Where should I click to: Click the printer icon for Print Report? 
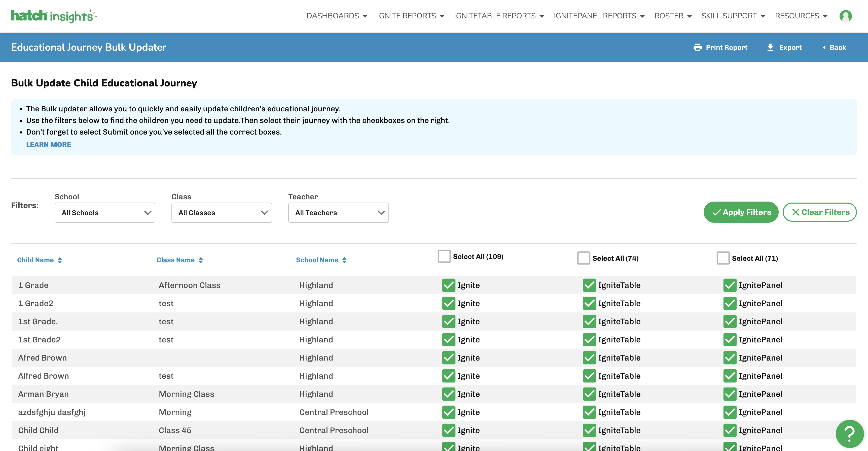coord(698,48)
